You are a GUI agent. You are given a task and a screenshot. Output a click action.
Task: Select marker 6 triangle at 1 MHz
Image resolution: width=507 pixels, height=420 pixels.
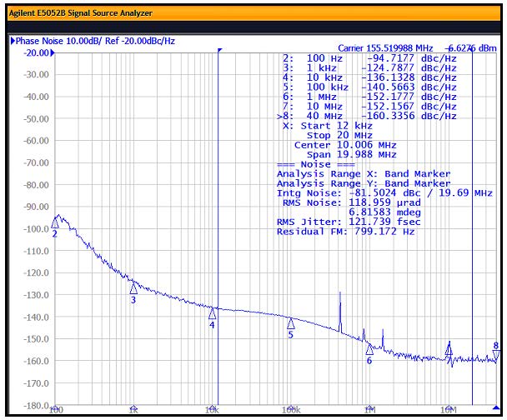pyautogui.click(x=369, y=349)
